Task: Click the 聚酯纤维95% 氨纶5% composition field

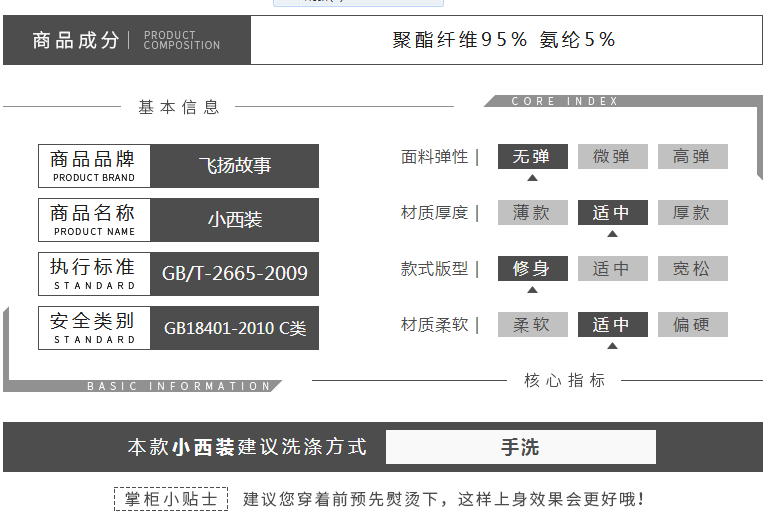Action: pos(505,40)
